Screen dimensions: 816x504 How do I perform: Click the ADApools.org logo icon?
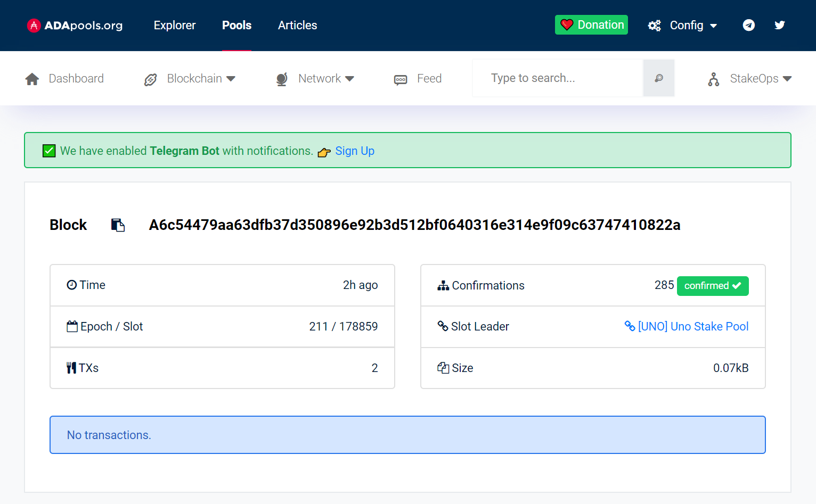click(34, 25)
